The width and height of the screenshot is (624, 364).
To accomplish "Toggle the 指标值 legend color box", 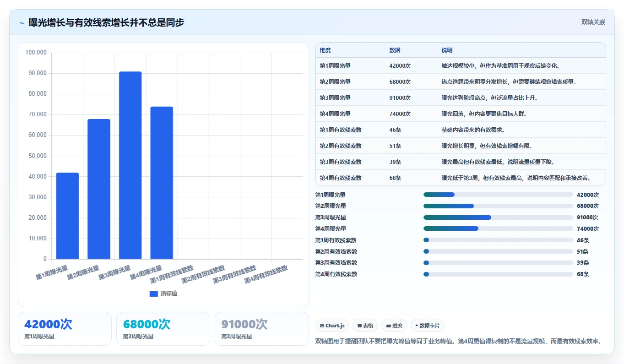I will coord(154,293).
